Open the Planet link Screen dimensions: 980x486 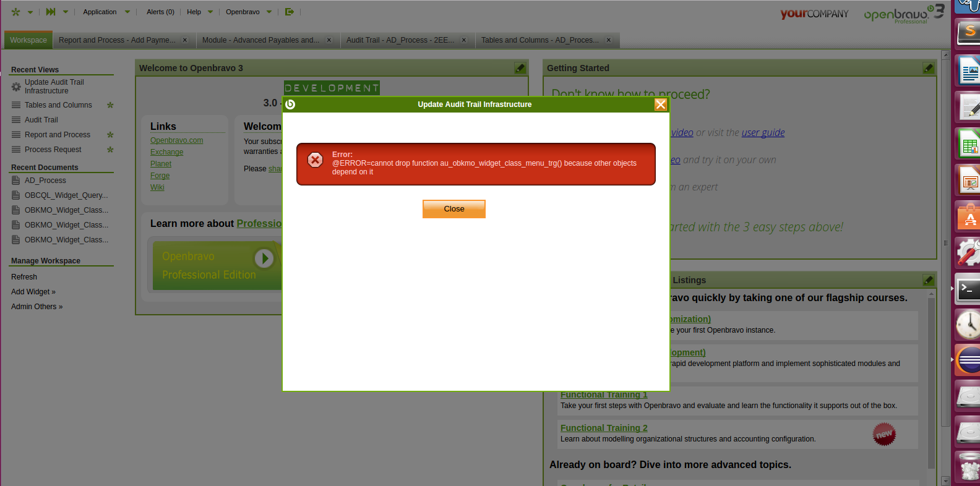[x=161, y=164]
